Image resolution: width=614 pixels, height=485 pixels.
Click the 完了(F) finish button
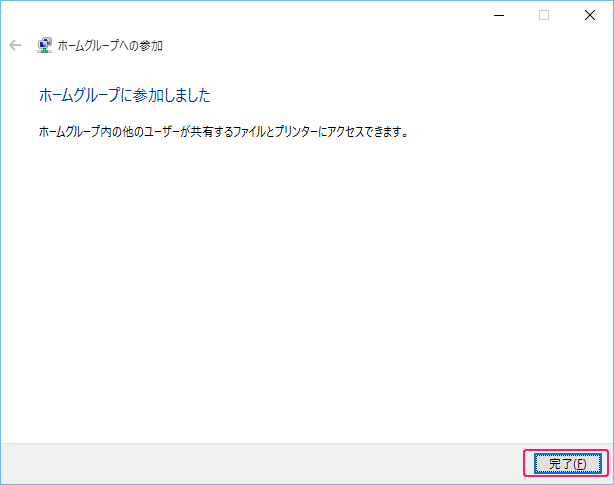point(567,463)
